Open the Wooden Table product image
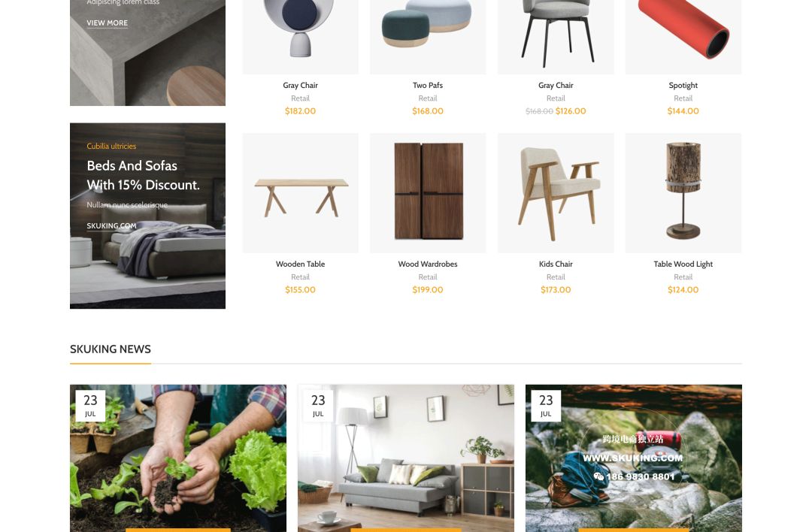Screen dimensions: 812x532 (300, 193)
